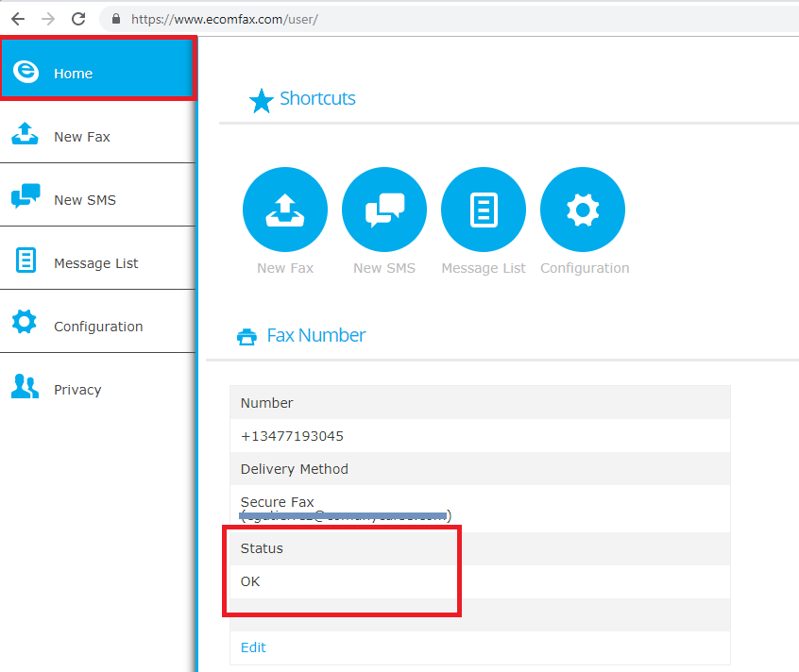Open the Message List round shortcut button
Image resolution: width=799 pixels, height=672 pixels.
coord(484,210)
